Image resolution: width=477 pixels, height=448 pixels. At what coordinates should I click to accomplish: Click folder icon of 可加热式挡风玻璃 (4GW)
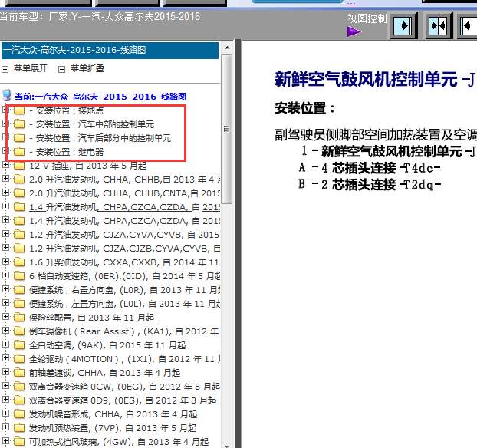(x=19, y=442)
